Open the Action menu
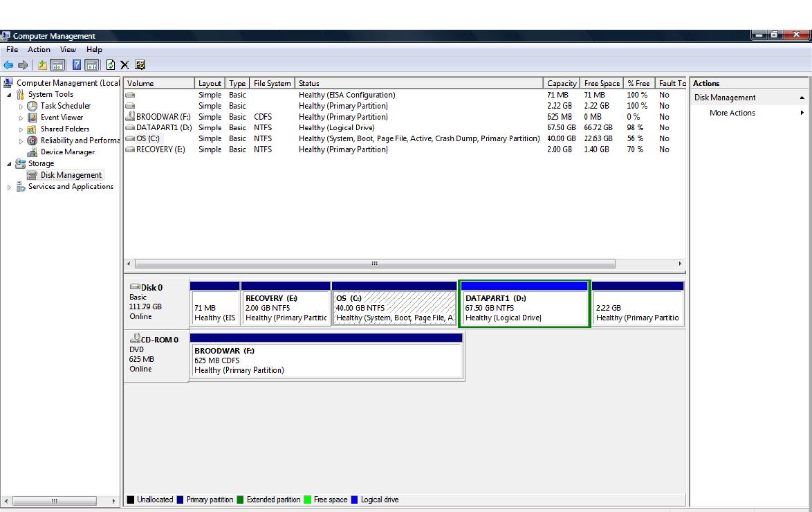The width and height of the screenshot is (812, 512). (x=39, y=49)
